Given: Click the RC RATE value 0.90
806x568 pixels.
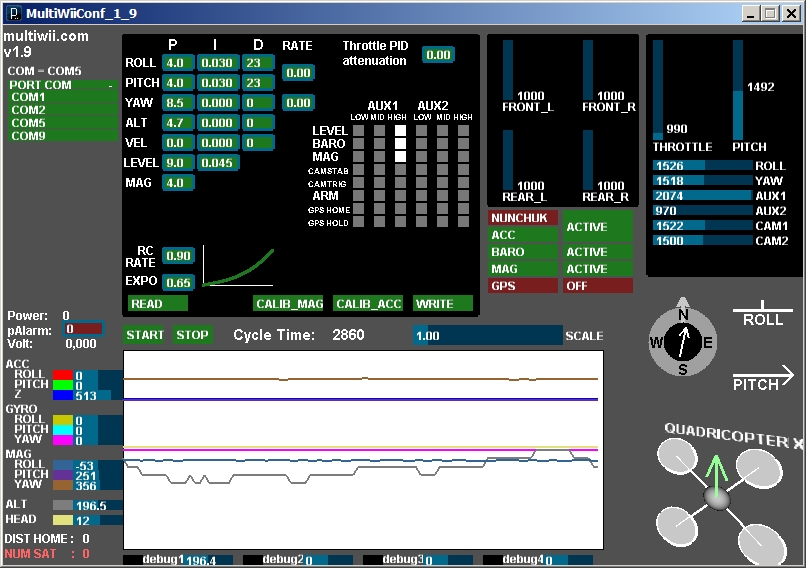Looking at the screenshot, I should [178, 256].
